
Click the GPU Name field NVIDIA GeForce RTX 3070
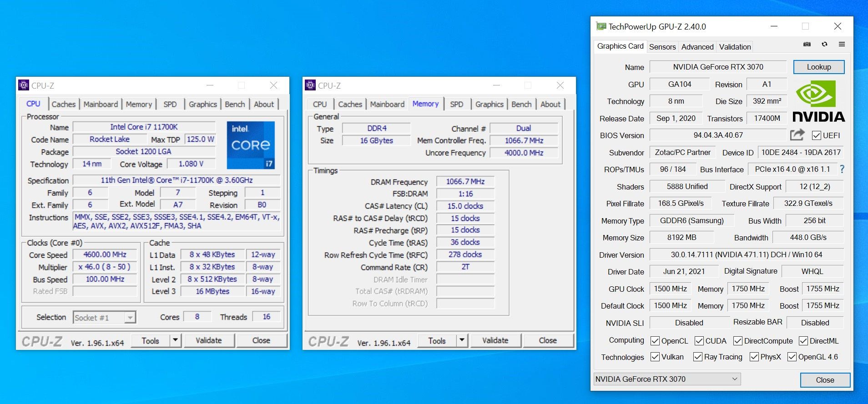[718, 67]
